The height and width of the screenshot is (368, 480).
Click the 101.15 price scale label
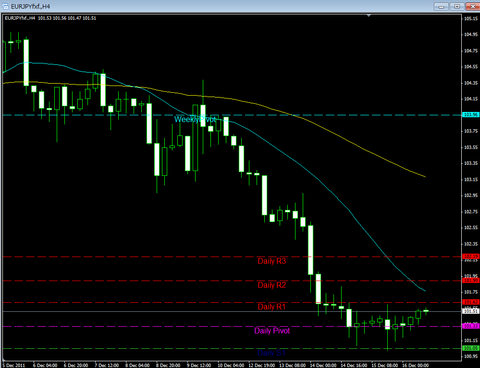(x=471, y=340)
